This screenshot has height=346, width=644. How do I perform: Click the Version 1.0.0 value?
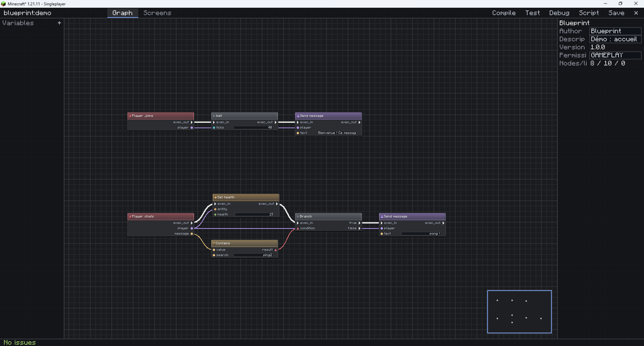(598, 47)
